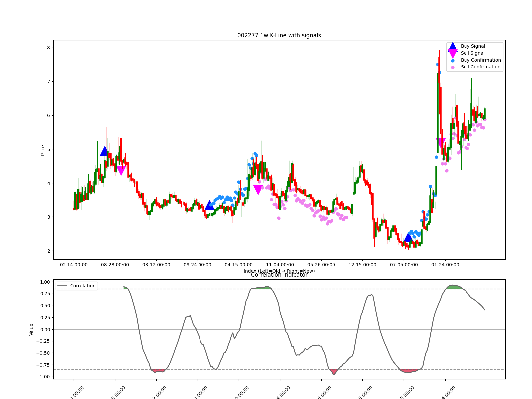Image resolution: width=532 pixels, height=399 pixels.
Task: Click the price axis tick label '4'
Action: point(48,183)
